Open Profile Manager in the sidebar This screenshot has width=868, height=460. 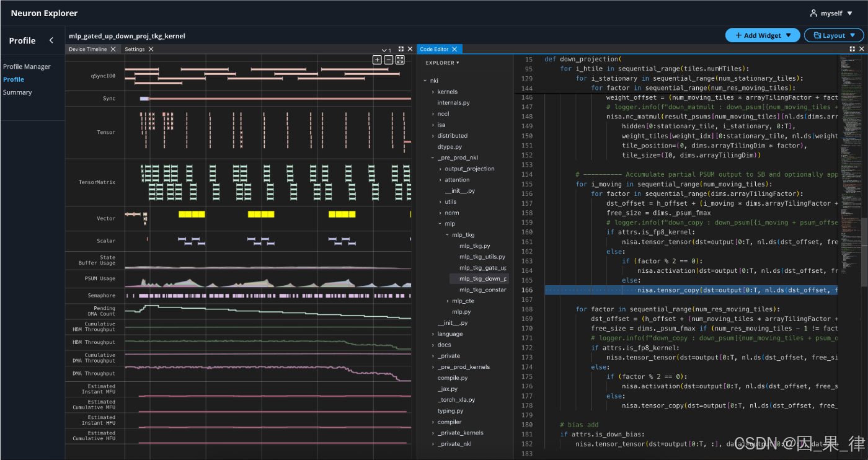(x=27, y=66)
